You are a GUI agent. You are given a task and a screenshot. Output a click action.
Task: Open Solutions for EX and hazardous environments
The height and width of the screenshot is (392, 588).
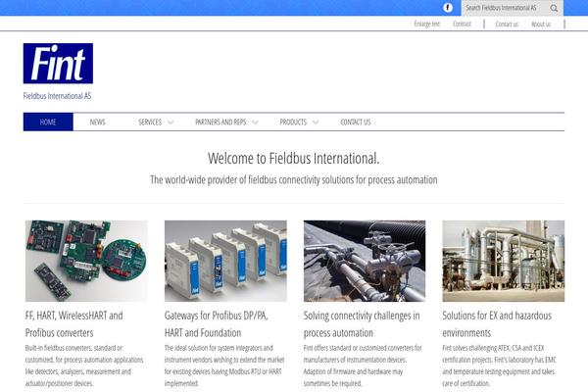pos(497,324)
